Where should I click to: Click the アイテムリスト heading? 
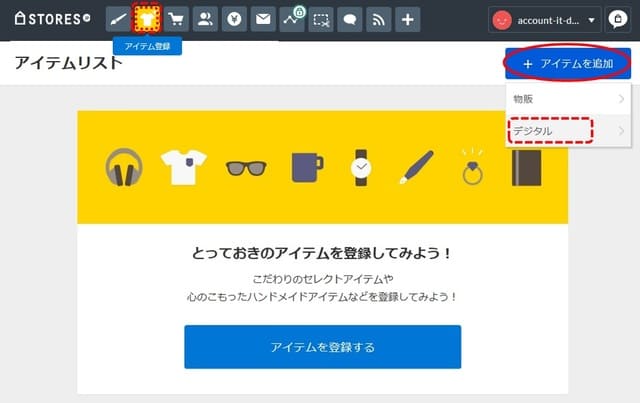69,63
